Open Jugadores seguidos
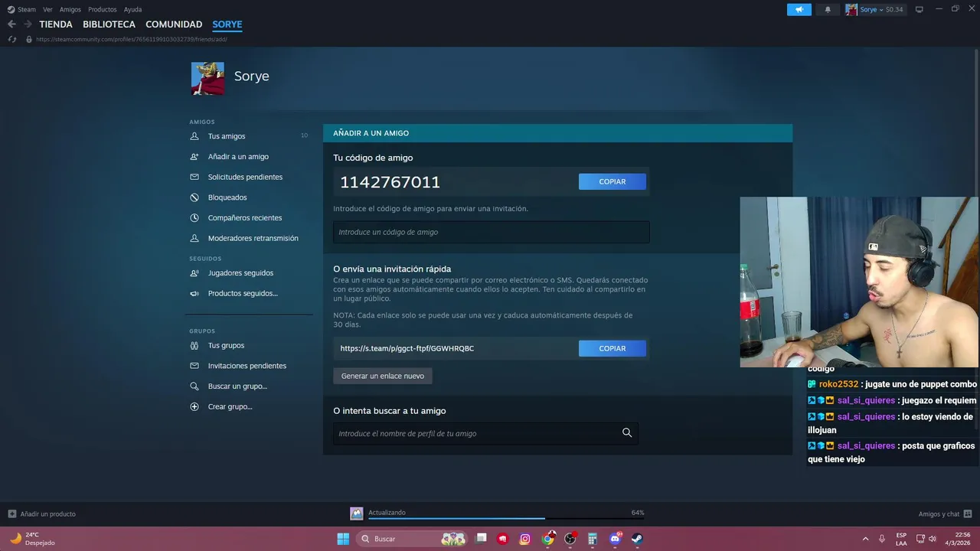This screenshot has height=551, width=980. 240,273
